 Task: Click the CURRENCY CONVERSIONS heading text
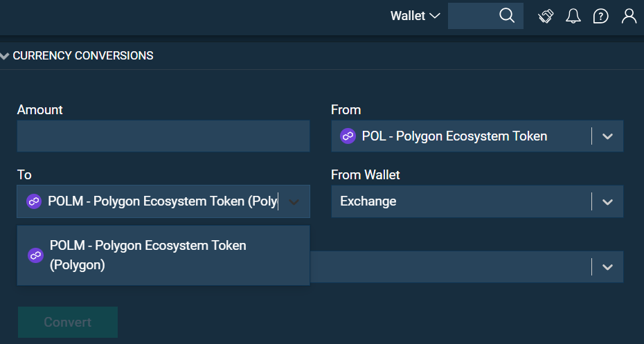coord(83,56)
